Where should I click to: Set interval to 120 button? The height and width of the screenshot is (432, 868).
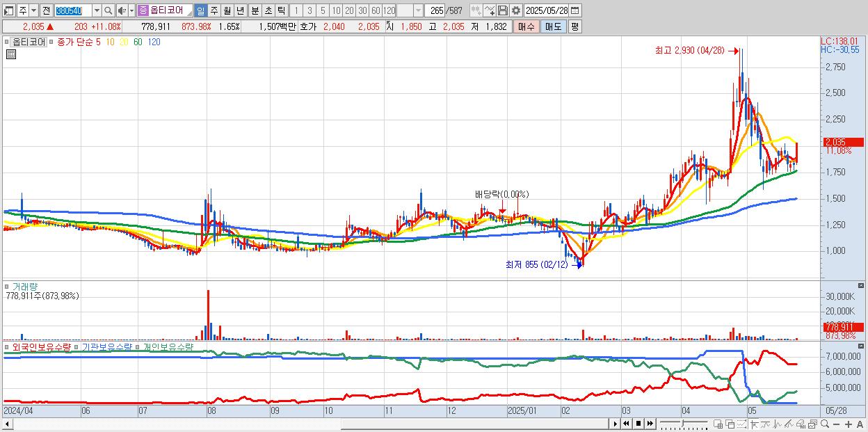389,10
